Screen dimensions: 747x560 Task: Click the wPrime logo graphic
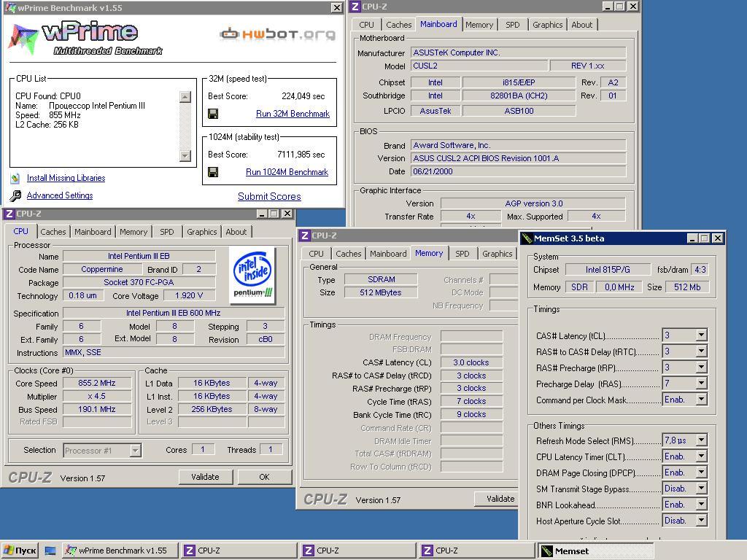(x=86, y=38)
